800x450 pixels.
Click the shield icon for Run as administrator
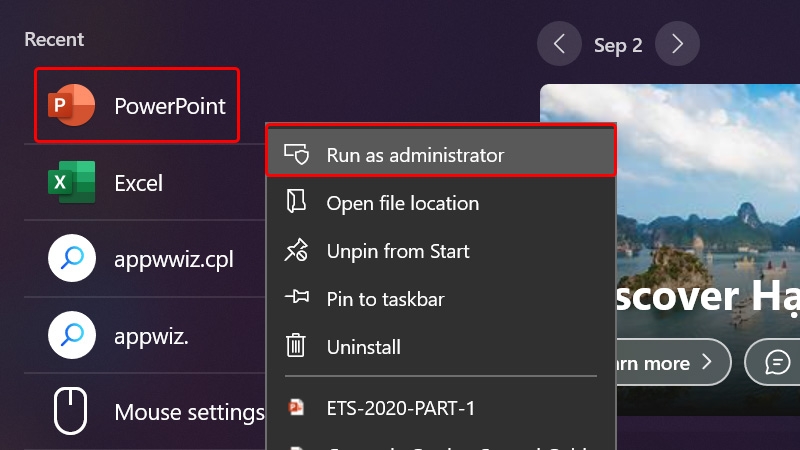coord(296,154)
